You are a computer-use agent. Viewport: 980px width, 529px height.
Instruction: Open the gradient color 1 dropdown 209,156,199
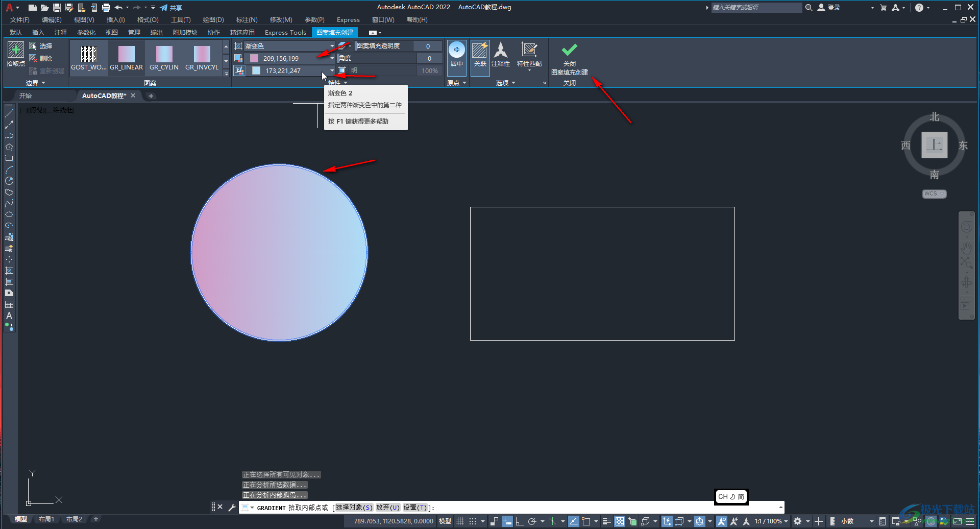[x=289, y=58]
